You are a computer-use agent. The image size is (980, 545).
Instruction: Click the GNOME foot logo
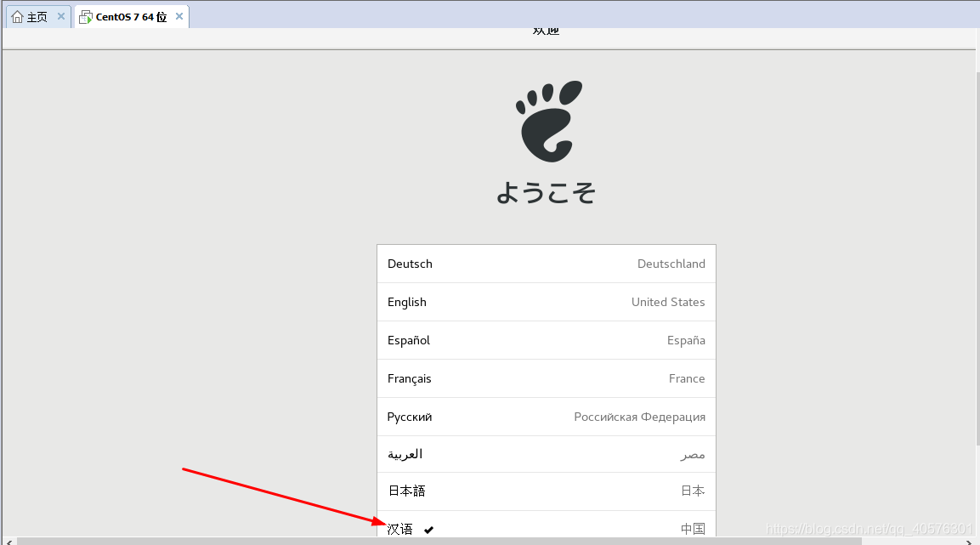pos(548,122)
